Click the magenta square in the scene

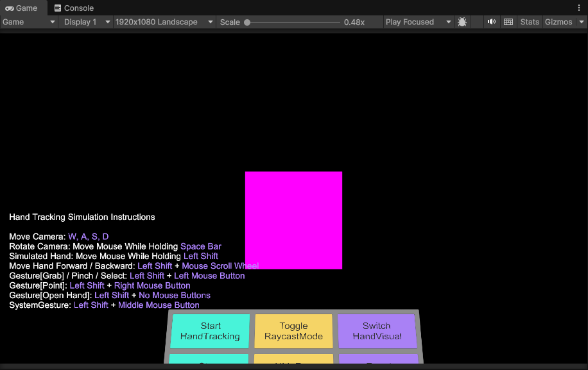click(x=293, y=220)
